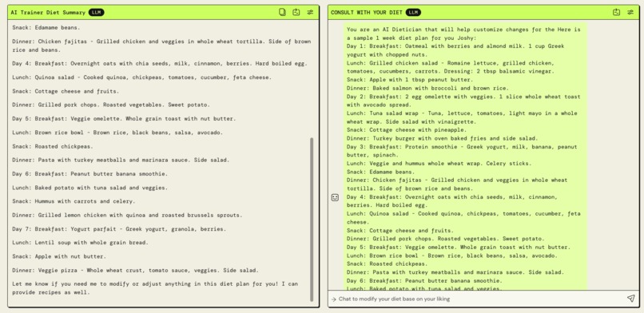644x313 pixels.
Task: Click 'Snack: Cottage cheese and fruits.' in chat message
Action: click(x=400, y=231)
